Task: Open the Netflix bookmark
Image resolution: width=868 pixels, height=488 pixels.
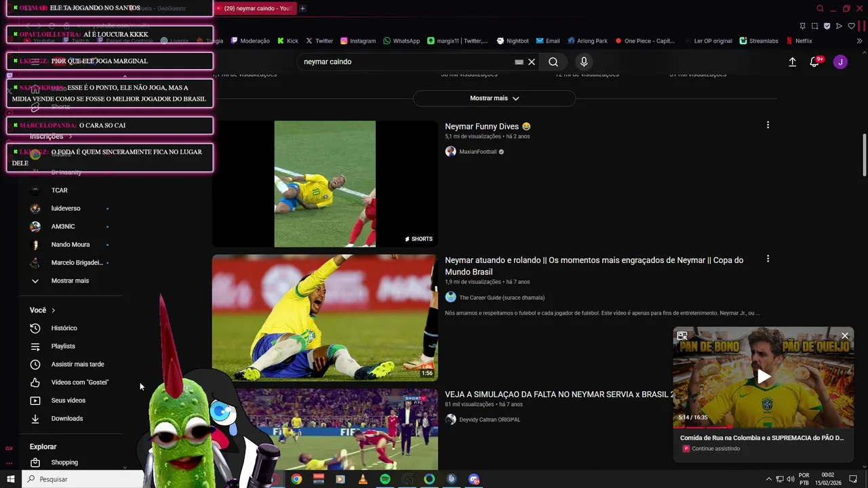Action: pos(800,41)
